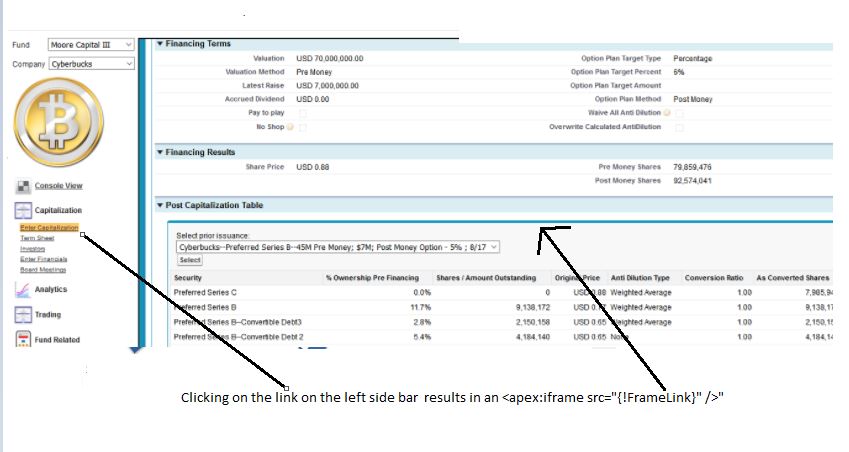Viewport: 849px width, 452px height.
Task: Click the 11.7% ownership cell
Action: coord(421,307)
